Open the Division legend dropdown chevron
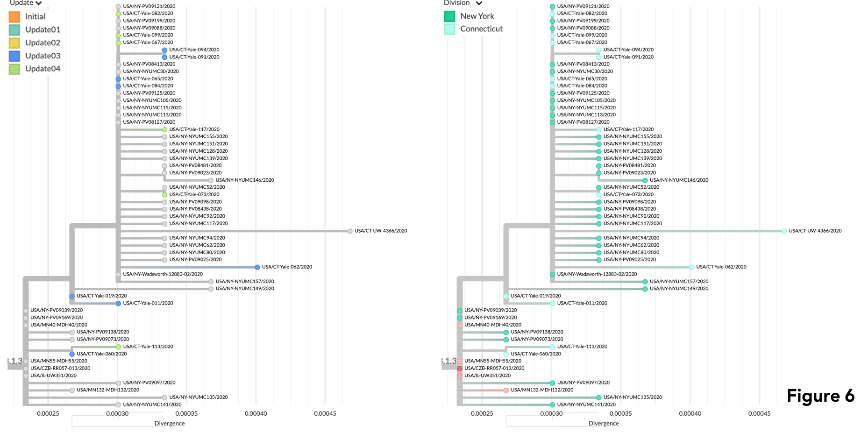The height and width of the screenshot is (433, 868). tap(479, 3)
